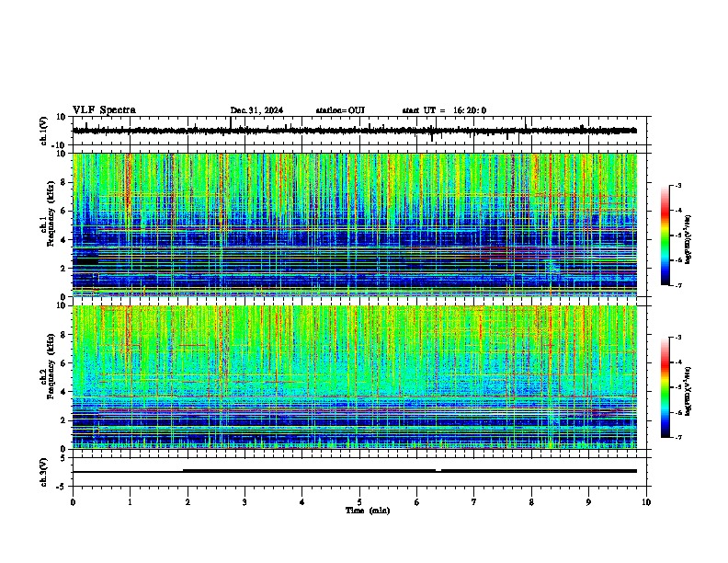
Task: Click the "-7" label on ch.2 color bar
Action: 677,437
